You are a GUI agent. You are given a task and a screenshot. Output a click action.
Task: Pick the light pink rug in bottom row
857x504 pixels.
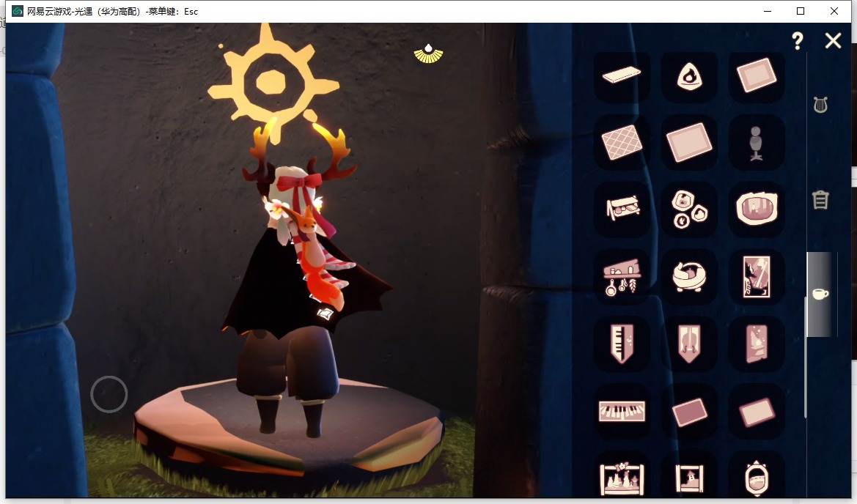click(757, 412)
